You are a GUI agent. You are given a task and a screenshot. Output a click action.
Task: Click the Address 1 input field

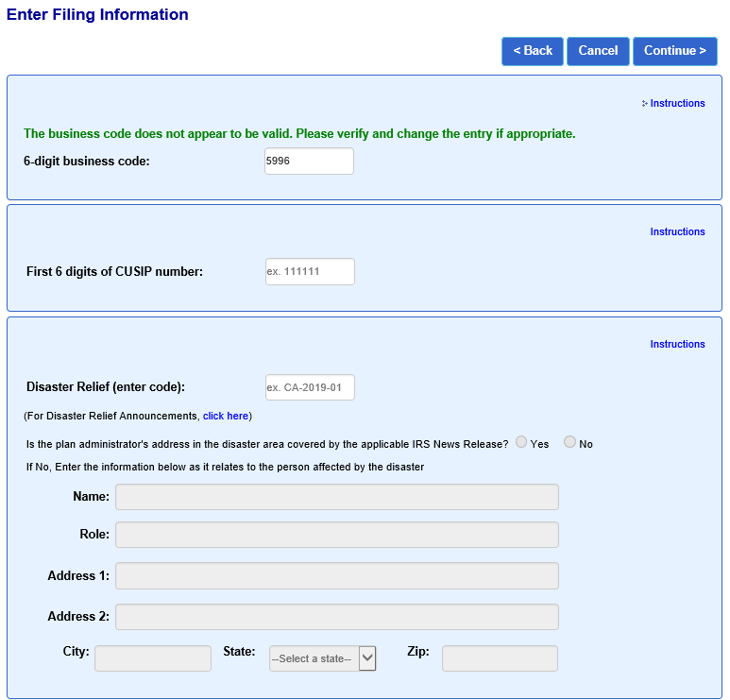click(x=336, y=576)
